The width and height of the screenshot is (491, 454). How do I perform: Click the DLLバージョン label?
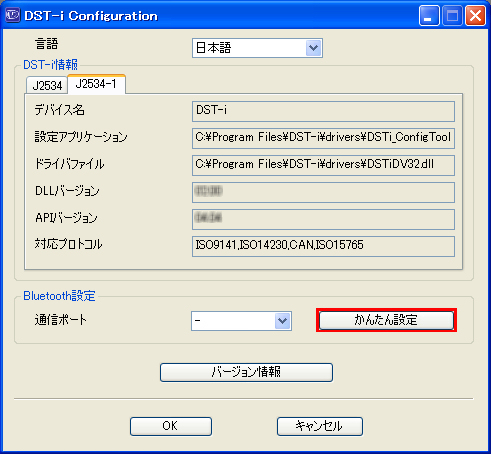coord(67,191)
